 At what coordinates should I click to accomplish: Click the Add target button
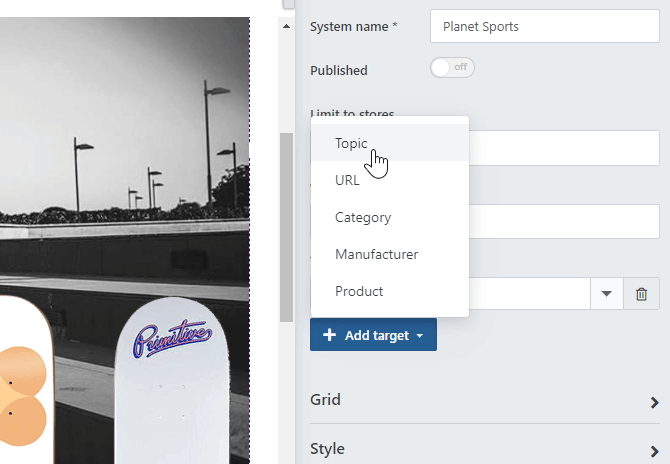[x=373, y=335]
